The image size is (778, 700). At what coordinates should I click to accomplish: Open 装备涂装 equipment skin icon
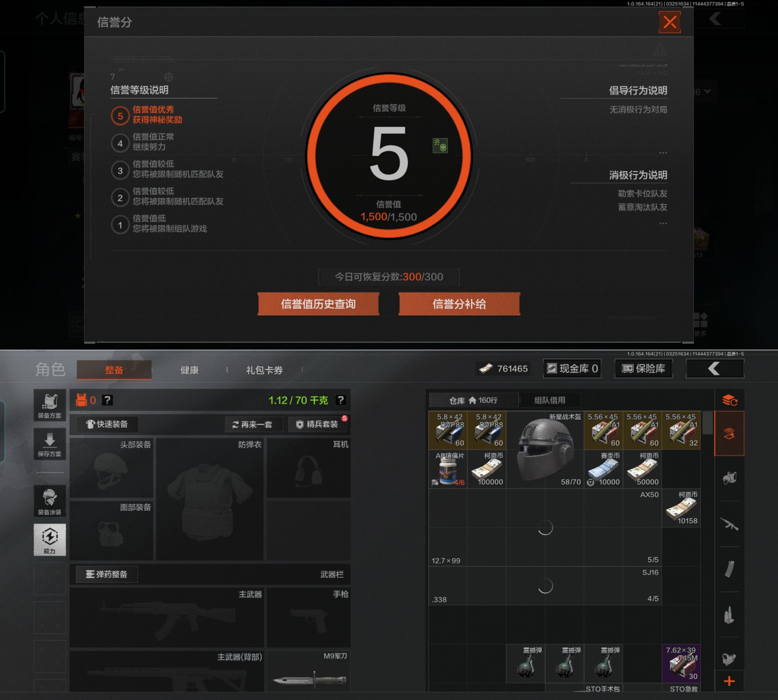[50, 501]
